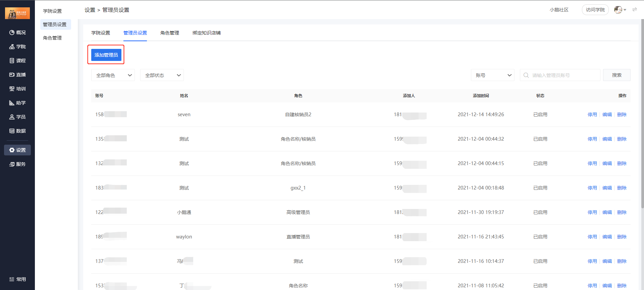
Task: Click the 添加管理员 button
Action: [x=106, y=55]
